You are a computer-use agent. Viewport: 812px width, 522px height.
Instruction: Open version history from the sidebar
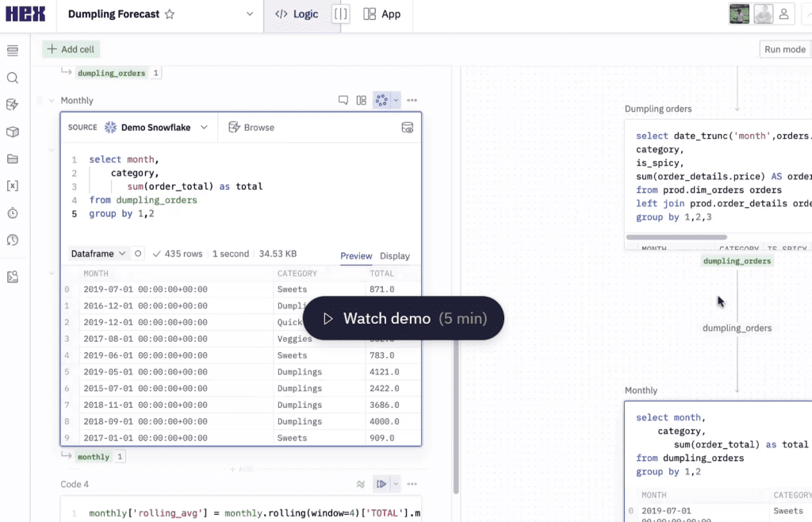11,239
